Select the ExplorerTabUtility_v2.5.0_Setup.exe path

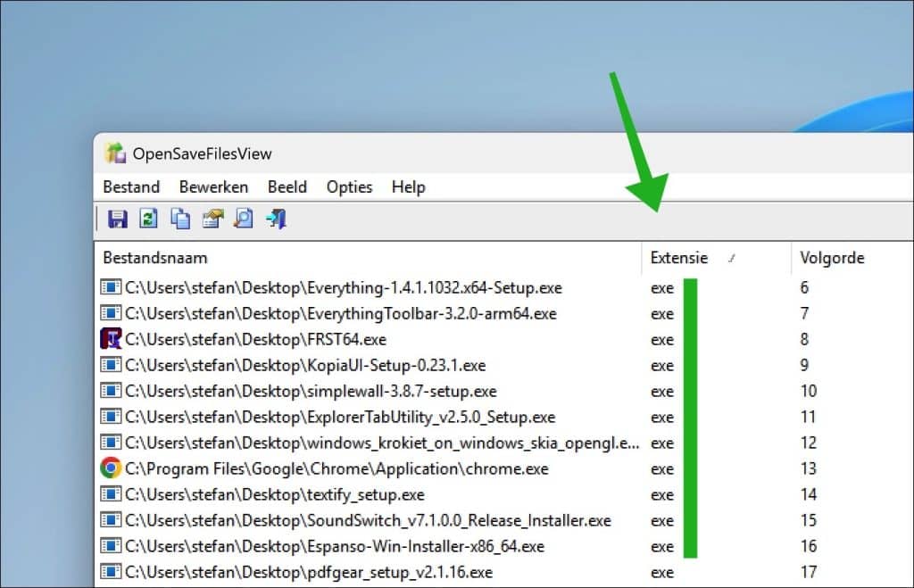pyautogui.click(x=340, y=417)
